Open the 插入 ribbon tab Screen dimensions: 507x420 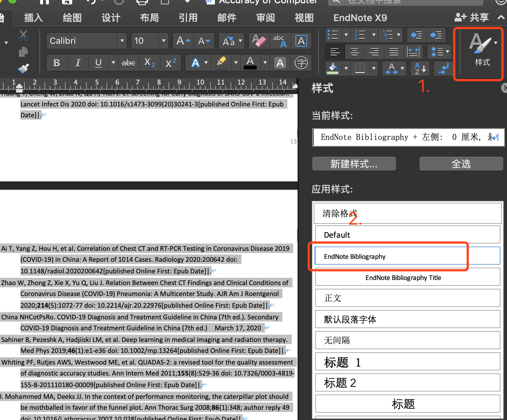pyautogui.click(x=34, y=17)
